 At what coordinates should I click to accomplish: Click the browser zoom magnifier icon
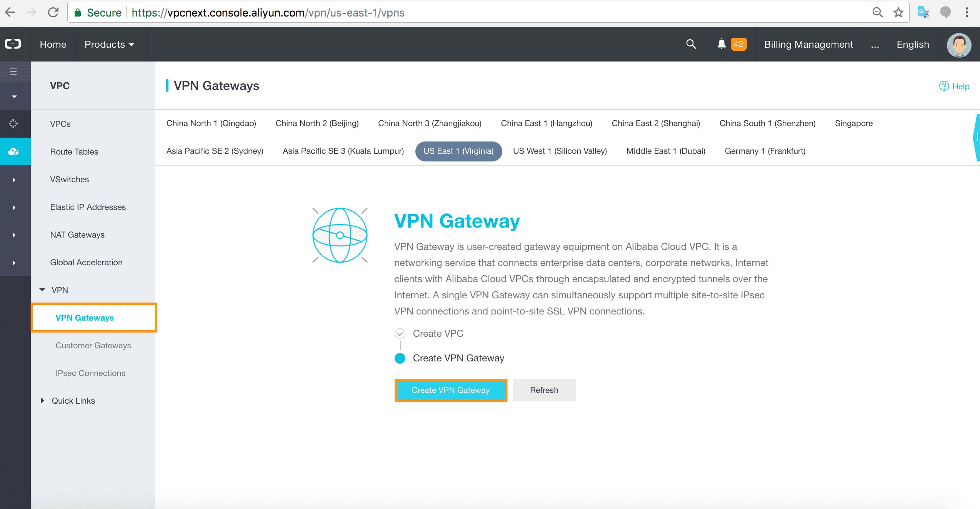coord(877,12)
